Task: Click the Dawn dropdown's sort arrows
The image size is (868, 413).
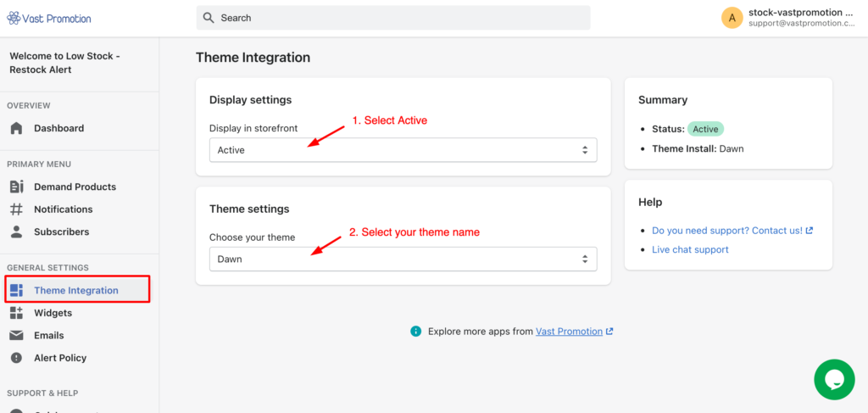Action: pos(585,260)
